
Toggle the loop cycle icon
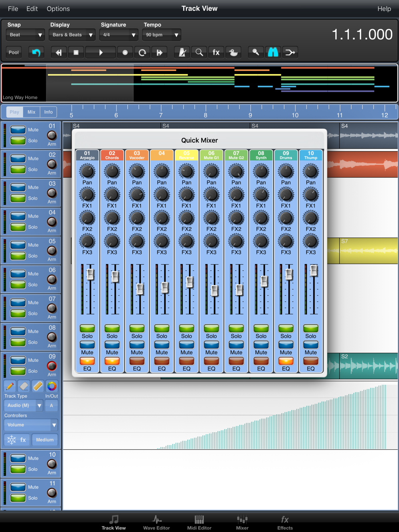click(x=142, y=52)
